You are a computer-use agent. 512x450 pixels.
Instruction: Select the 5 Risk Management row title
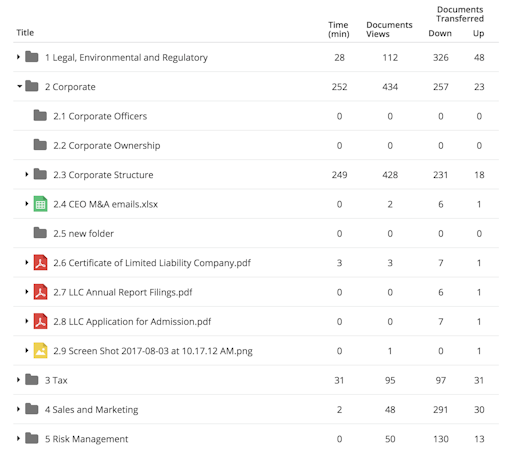(87, 439)
